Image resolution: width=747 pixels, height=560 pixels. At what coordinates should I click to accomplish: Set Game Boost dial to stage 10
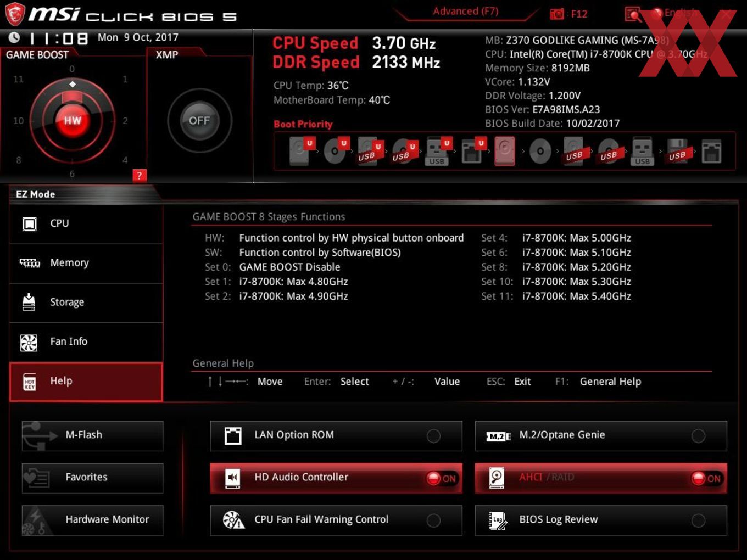point(18,120)
